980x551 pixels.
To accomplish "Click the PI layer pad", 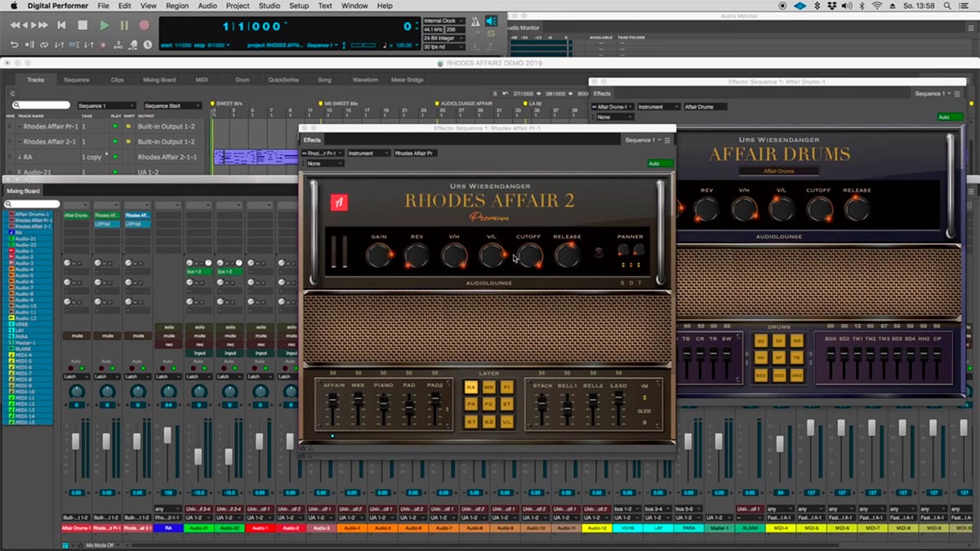I will click(x=507, y=387).
